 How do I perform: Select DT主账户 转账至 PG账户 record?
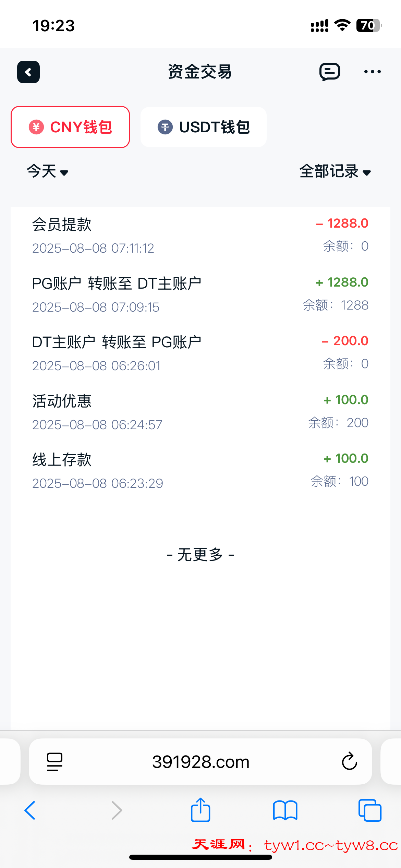tap(200, 353)
